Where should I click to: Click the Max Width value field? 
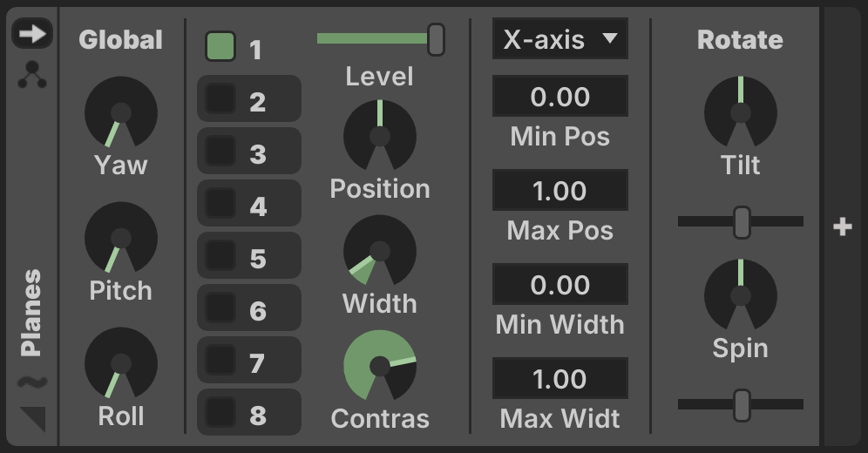559,378
